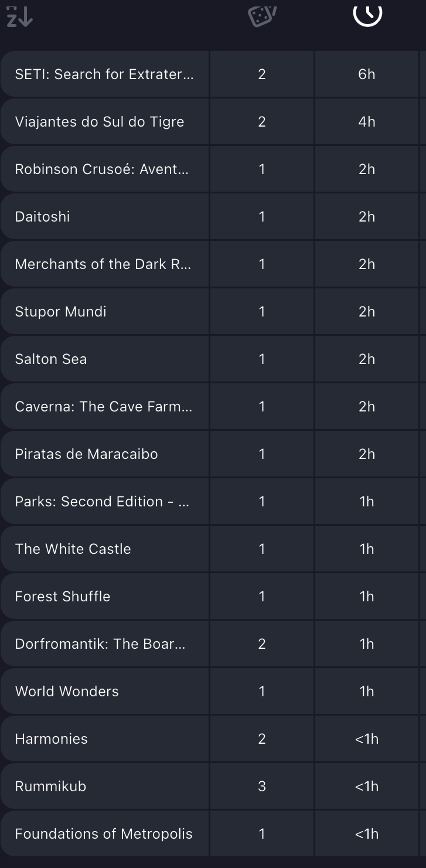Click the Salton Sea game name
Viewport: 426px width, 868px height.
tap(51, 359)
